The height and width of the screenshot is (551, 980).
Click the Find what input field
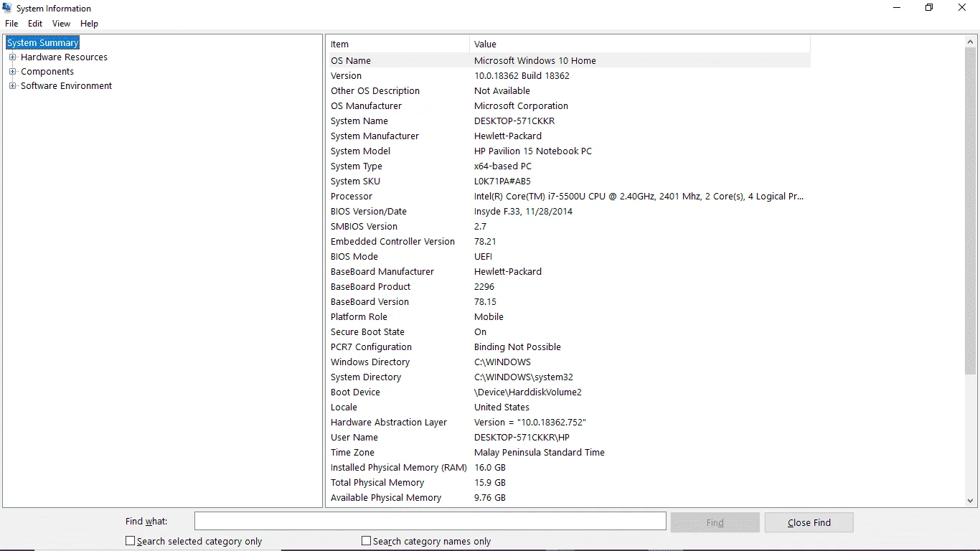(430, 522)
